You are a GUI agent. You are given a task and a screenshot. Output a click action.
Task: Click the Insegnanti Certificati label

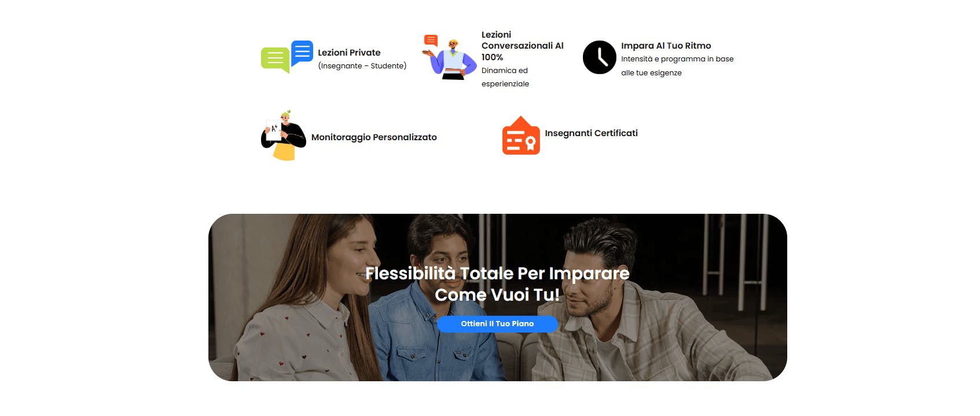point(591,133)
